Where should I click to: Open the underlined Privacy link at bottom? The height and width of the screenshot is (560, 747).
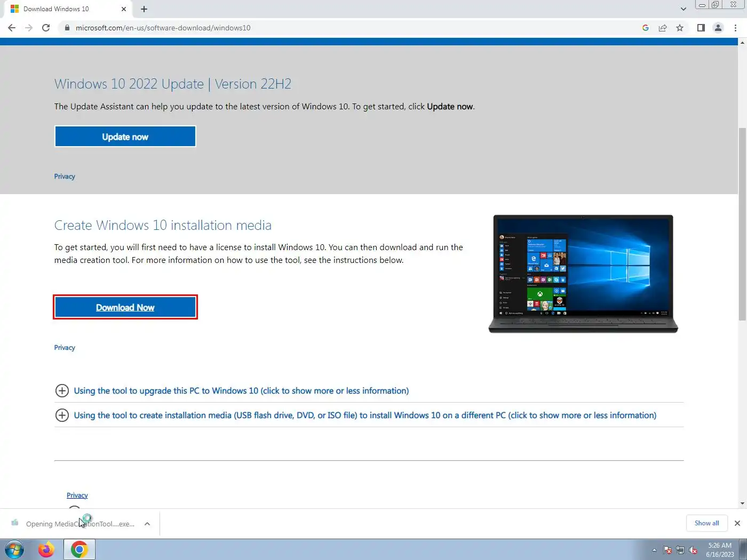(77, 495)
